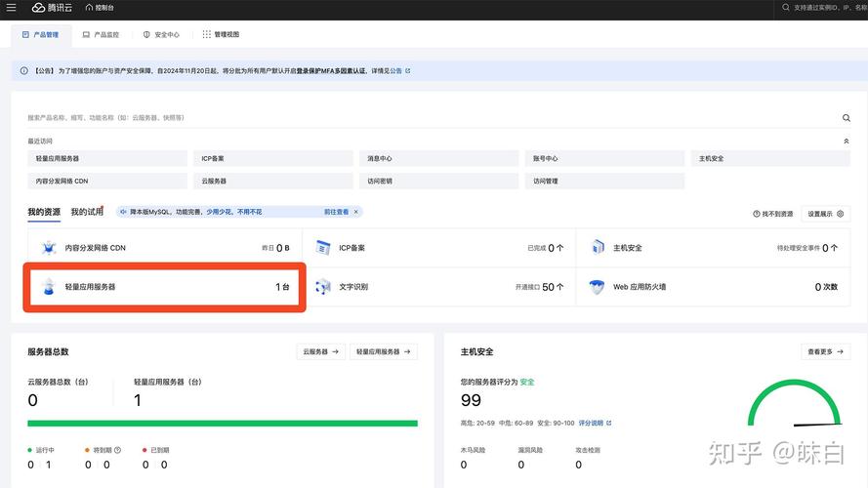Open the 公告 link in the notice
The height and width of the screenshot is (488, 868).
pos(399,71)
